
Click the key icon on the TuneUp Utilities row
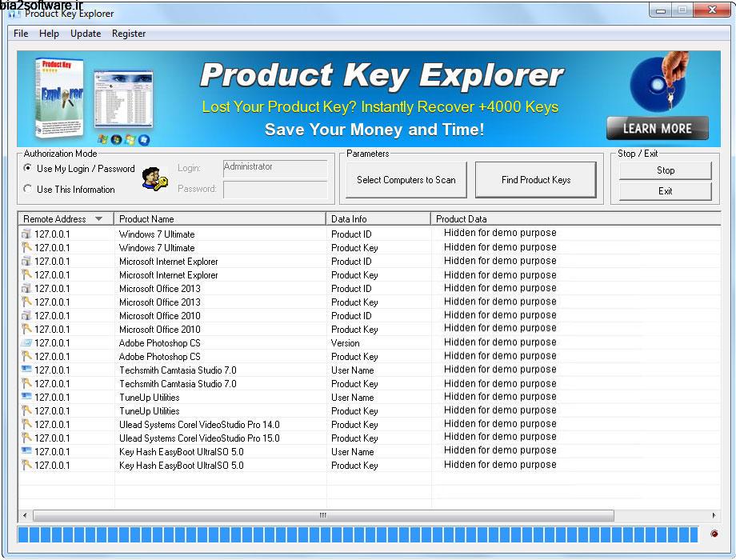tap(27, 411)
